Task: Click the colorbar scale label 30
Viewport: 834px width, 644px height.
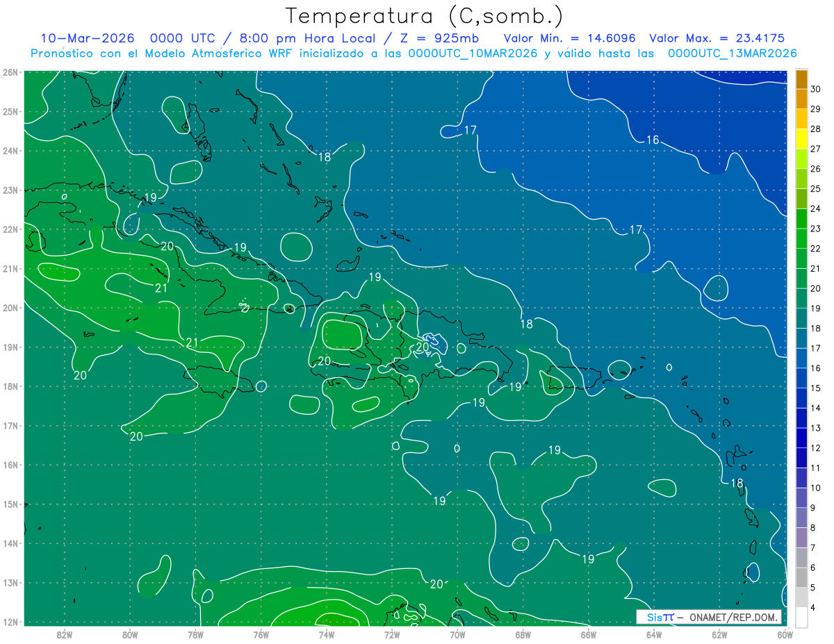Action: [x=815, y=89]
